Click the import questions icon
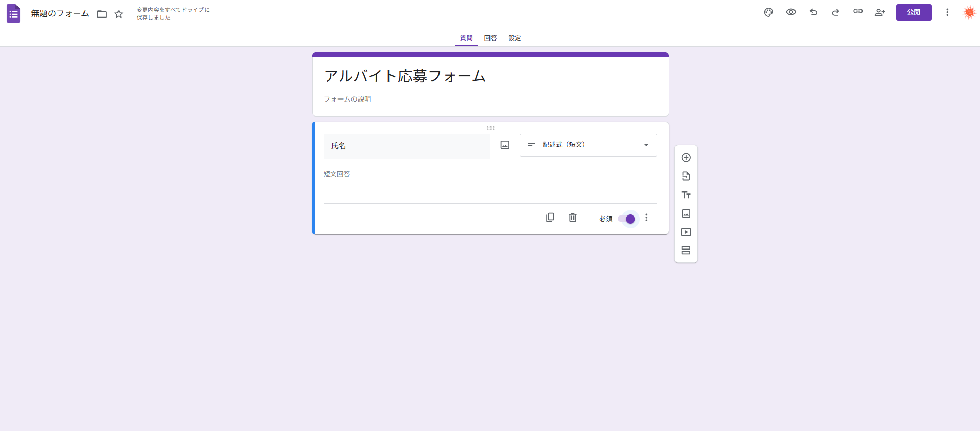This screenshot has width=980, height=431. (686, 176)
